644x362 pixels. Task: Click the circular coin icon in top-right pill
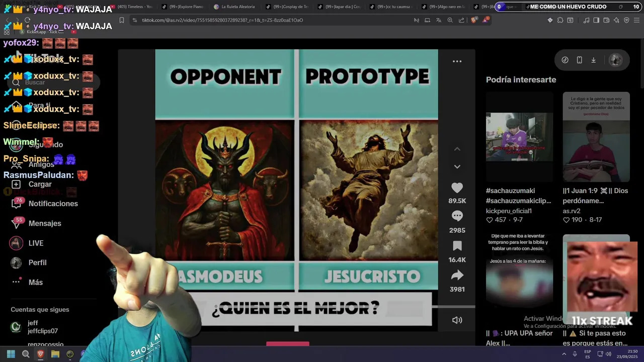(x=565, y=60)
